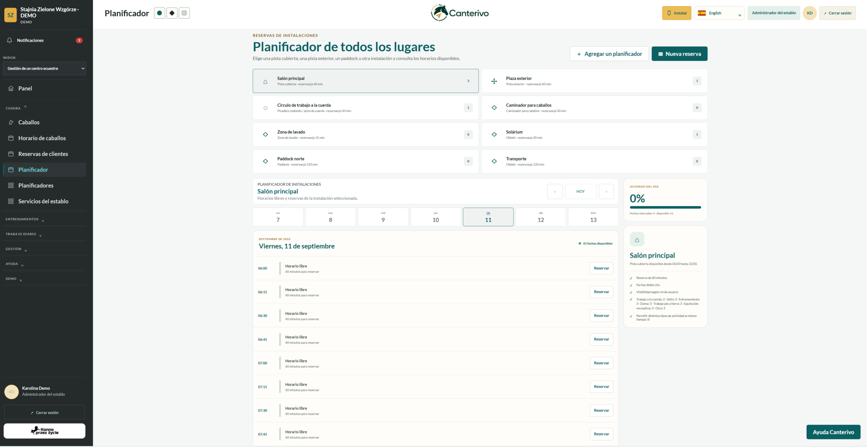
Task: Click the diamond icon of Paddock norte
Action: (265, 161)
